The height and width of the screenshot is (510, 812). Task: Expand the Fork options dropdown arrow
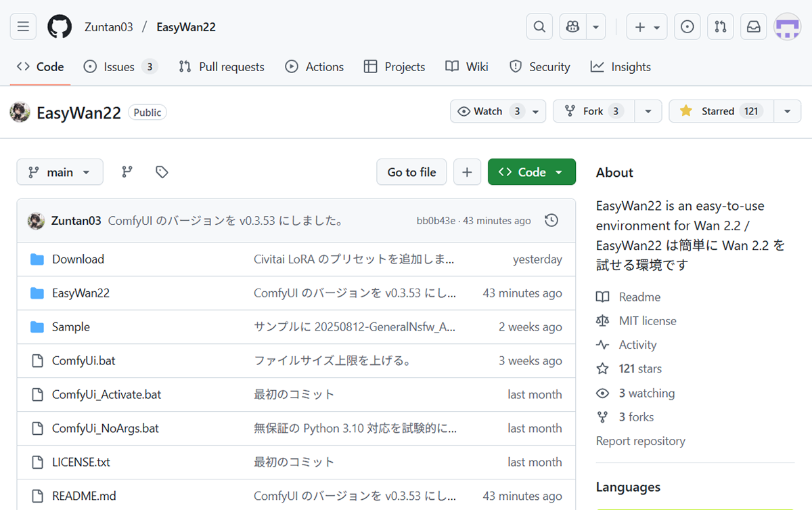click(x=648, y=111)
